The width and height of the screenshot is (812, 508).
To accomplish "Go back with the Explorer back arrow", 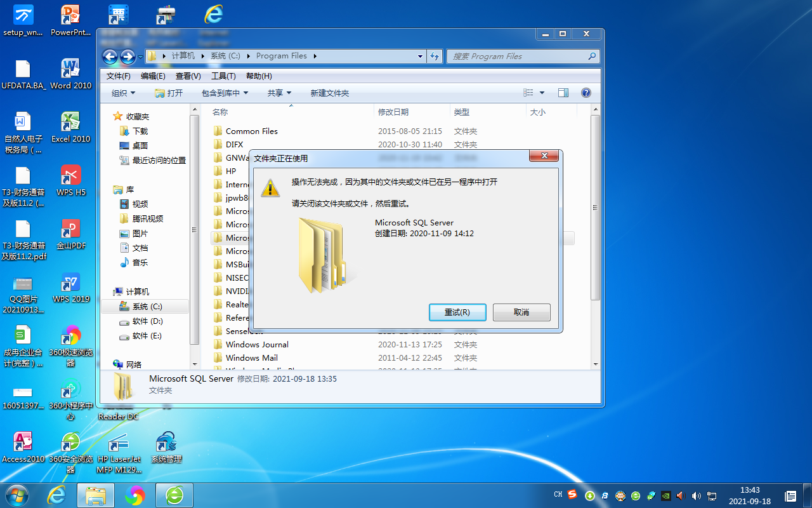I will [x=110, y=56].
